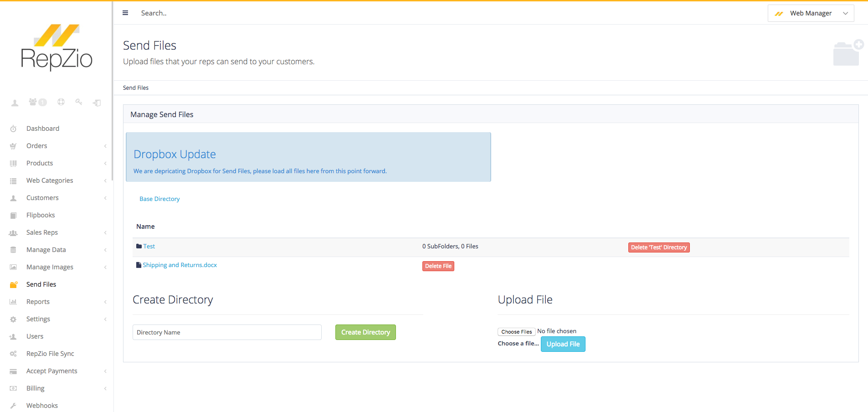Open Webhooks in the sidebar
The height and width of the screenshot is (412, 868).
[42, 406]
